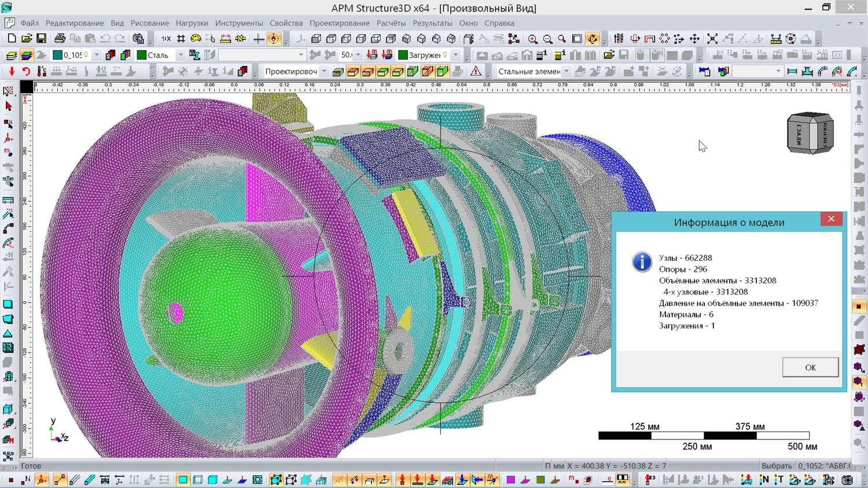Viewport: 868px width, 488px height.
Task: Click the red warning triangle icon
Action: (476, 72)
